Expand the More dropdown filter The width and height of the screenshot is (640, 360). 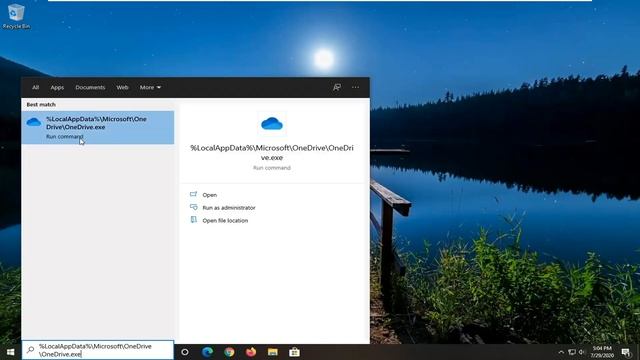150,87
